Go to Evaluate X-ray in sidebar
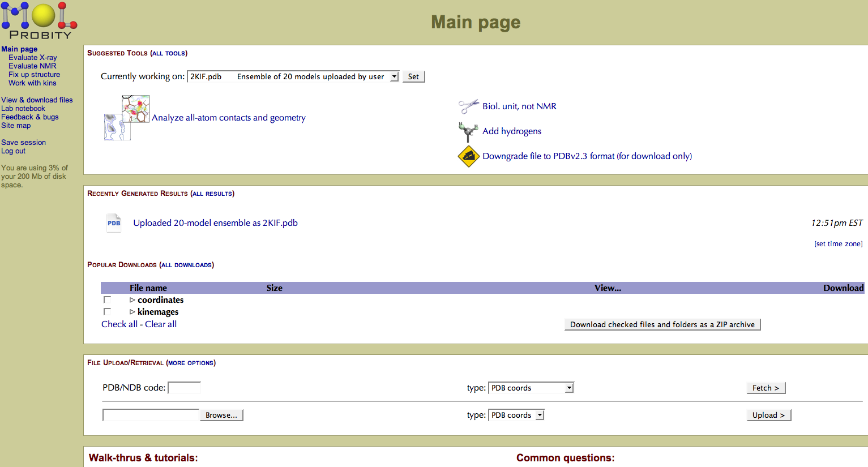 (33, 58)
